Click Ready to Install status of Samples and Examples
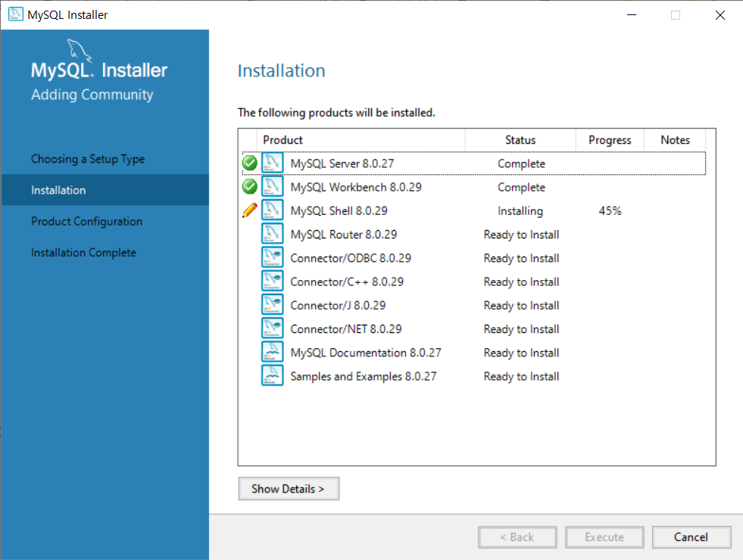The height and width of the screenshot is (560, 743). tap(521, 377)
